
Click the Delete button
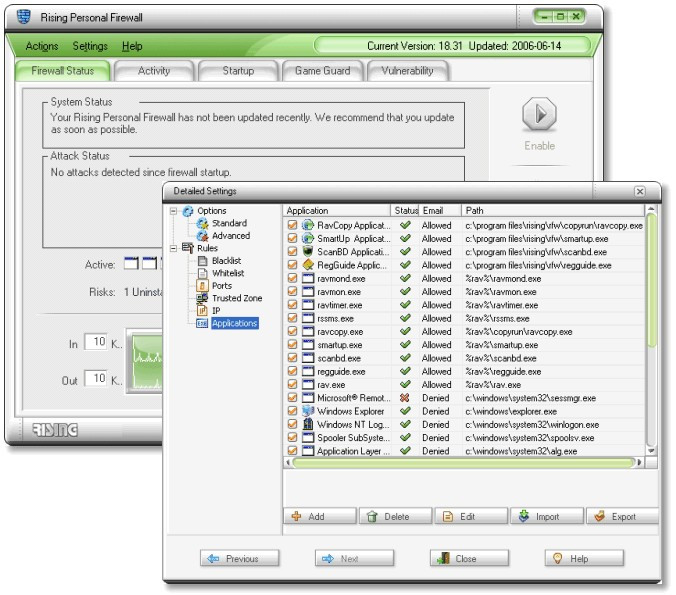click(x=395, y=516)
